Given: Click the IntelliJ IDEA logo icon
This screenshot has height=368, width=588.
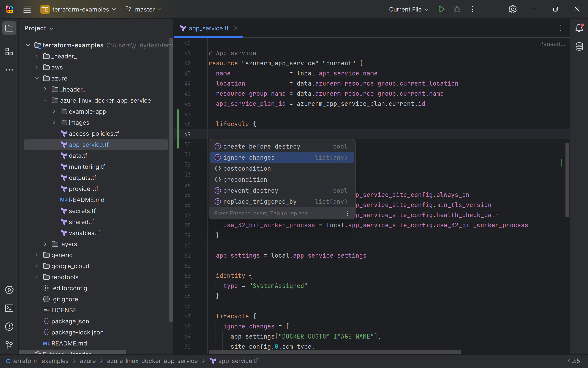Looking at the screenshot, I should (x=9, y=9).
